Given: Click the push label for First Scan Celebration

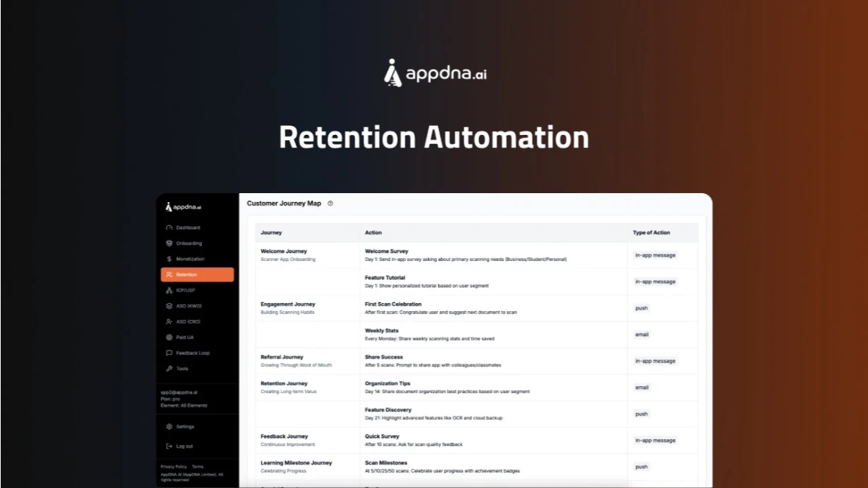Looking at the screenshot, I should coord(641,307).
